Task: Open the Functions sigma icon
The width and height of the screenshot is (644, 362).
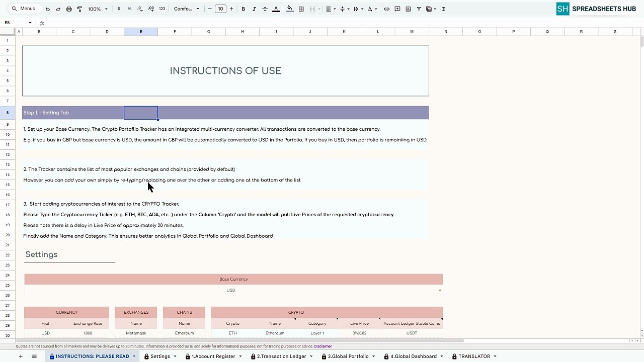Action: click(x=443, y=9)
